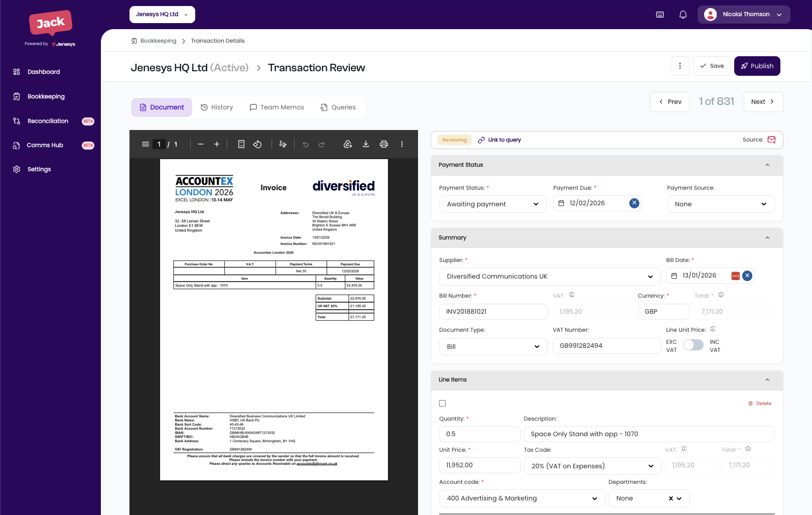Open the Payment Status dropdown
812x515 pixels.
(493, 204)
